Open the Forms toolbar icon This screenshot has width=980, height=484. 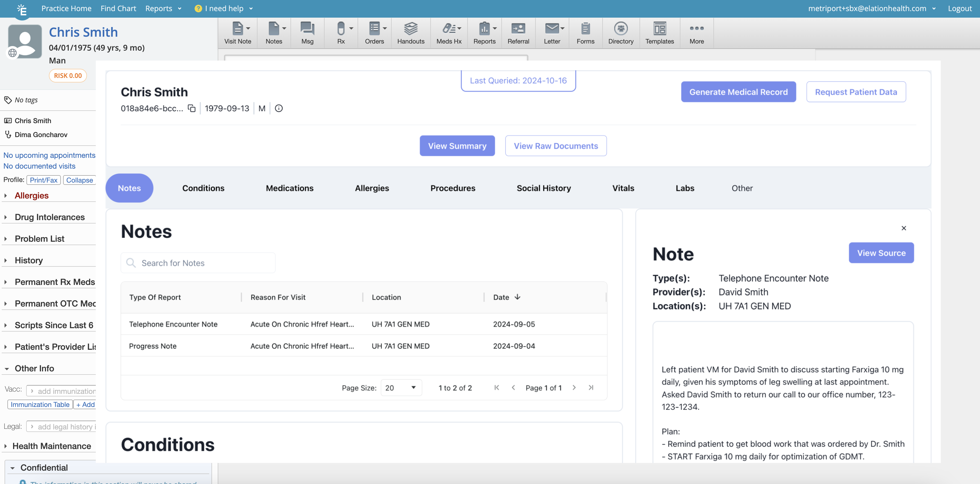[x=585, y=33]
